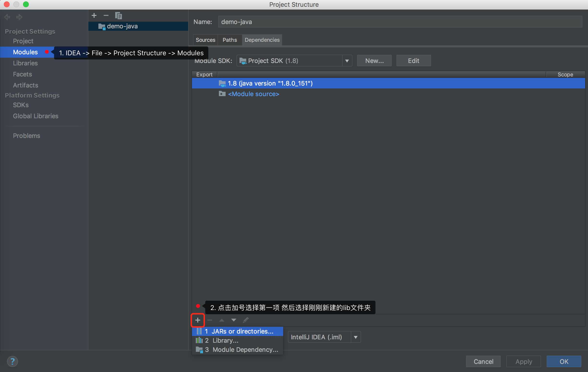Click the back navigation arrow
The image size is (588, 372).
point(7,17)
